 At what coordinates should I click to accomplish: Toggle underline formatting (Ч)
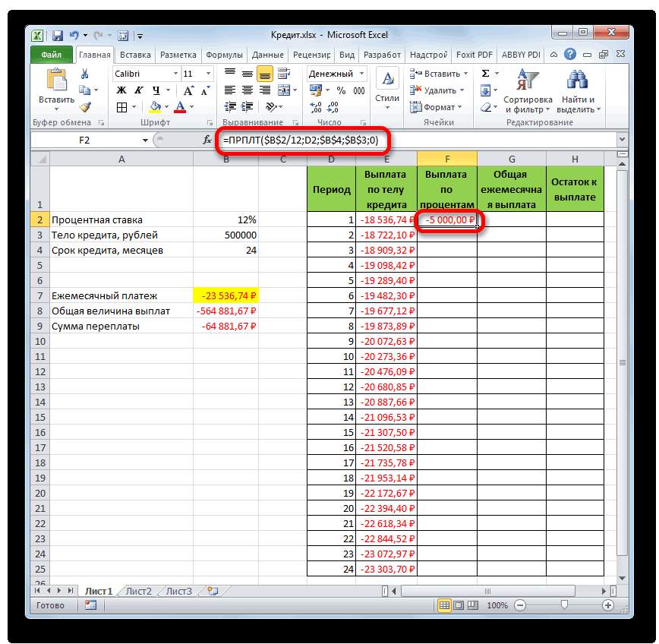[156, 90]
